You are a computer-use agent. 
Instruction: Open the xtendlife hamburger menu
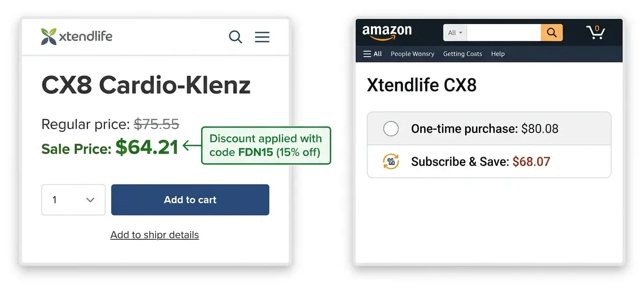coord(262,36)
